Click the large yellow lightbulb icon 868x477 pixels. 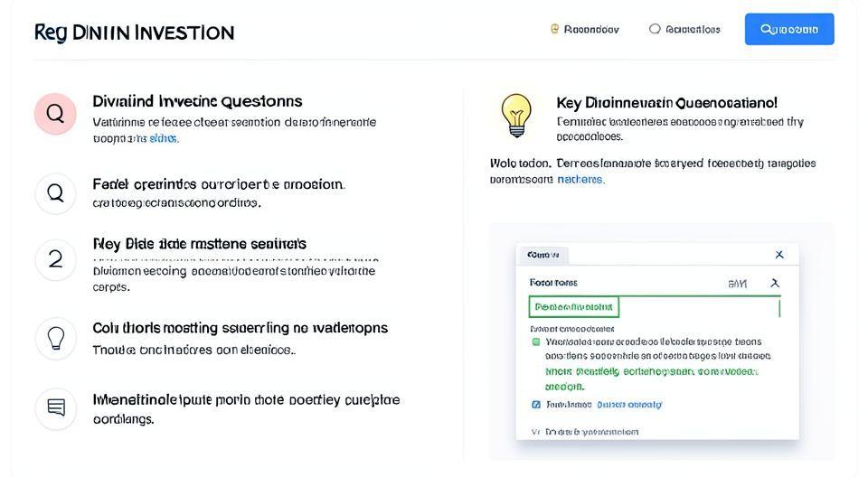(x=516, y=115)
